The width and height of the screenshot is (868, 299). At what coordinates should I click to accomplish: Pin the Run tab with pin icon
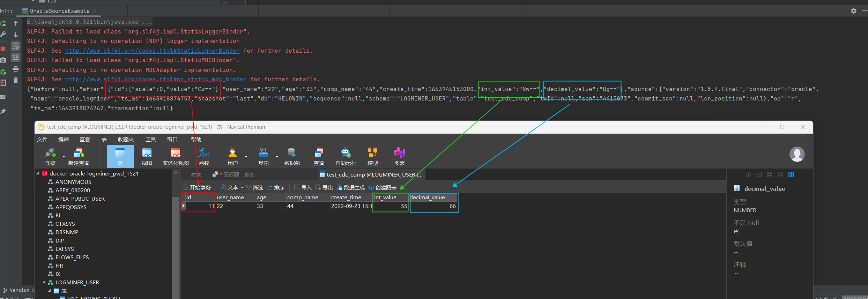[3, 111]
